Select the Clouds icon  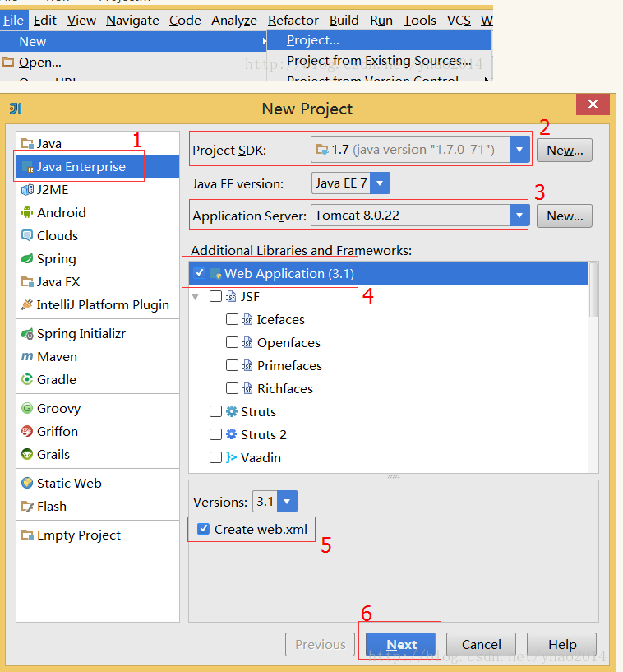pyautogui.click(x=27, y=235)
